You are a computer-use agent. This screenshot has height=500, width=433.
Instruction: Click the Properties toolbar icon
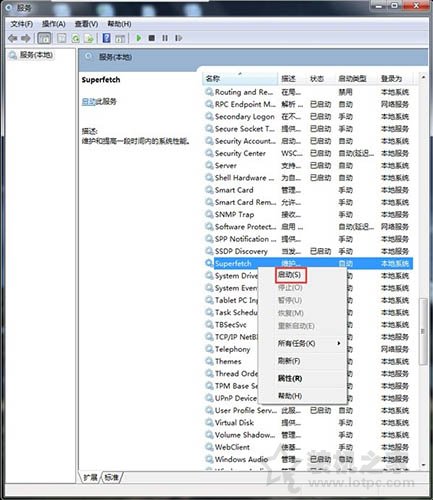coord(62,38)
